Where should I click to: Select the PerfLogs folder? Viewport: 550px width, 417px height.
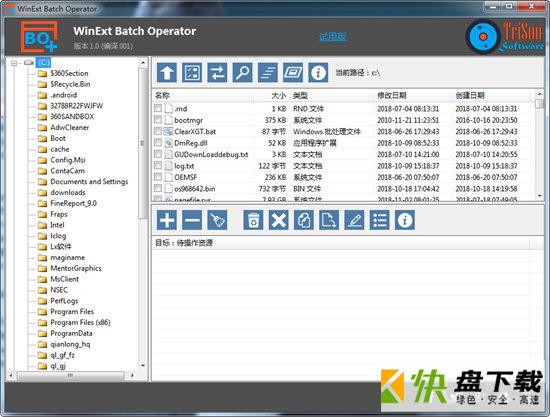(64, 301)
